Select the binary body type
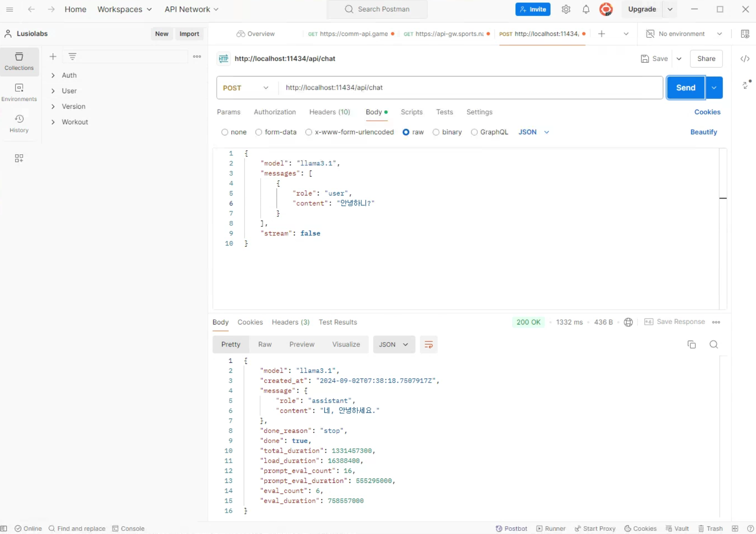This screenshot has height=534, width=756. point(436,132)
